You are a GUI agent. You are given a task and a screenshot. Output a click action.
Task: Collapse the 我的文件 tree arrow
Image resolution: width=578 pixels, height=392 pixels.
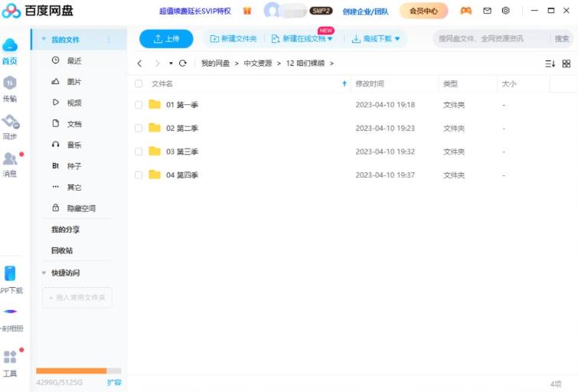click(x=44, y=39)
